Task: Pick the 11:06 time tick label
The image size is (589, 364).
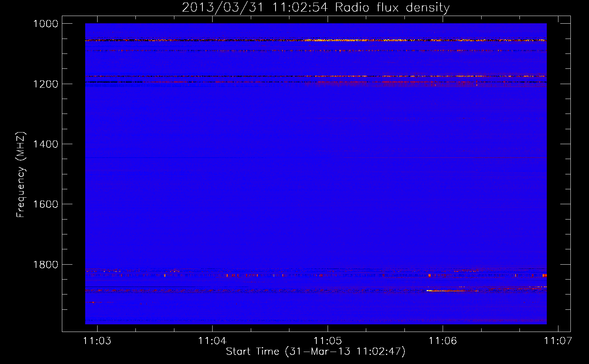Action: click(443, 341)
